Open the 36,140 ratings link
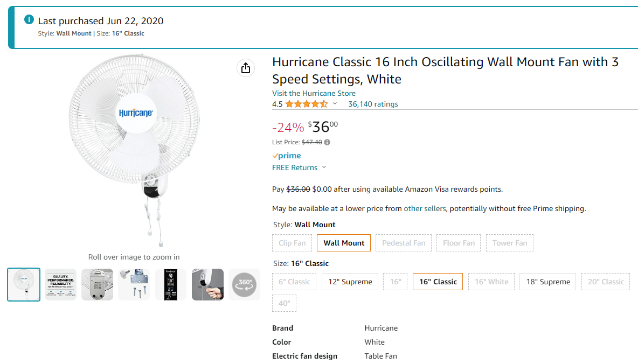 [x=373, y=104]
